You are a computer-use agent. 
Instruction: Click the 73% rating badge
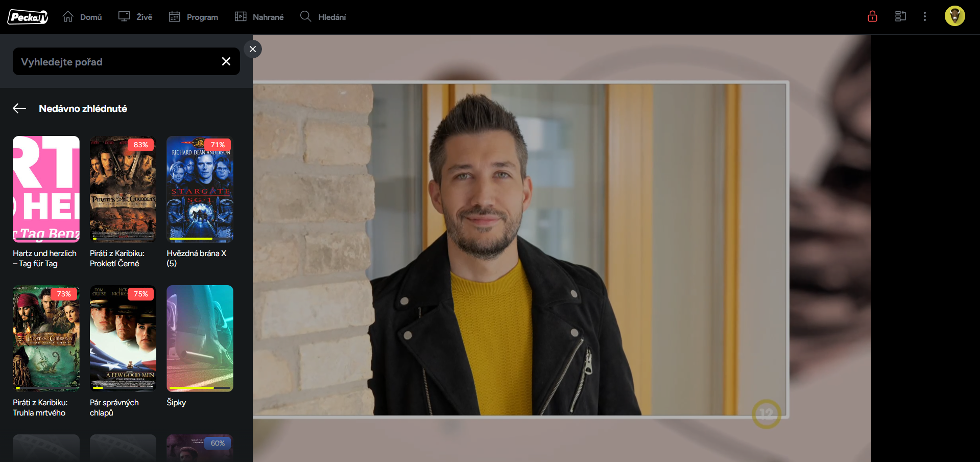tap(64, 294)
